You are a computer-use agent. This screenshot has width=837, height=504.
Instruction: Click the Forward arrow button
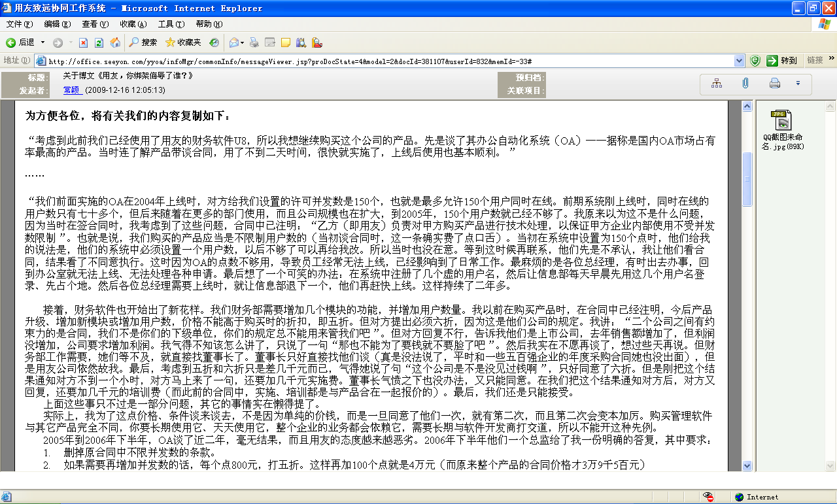(x=58, y=42)
